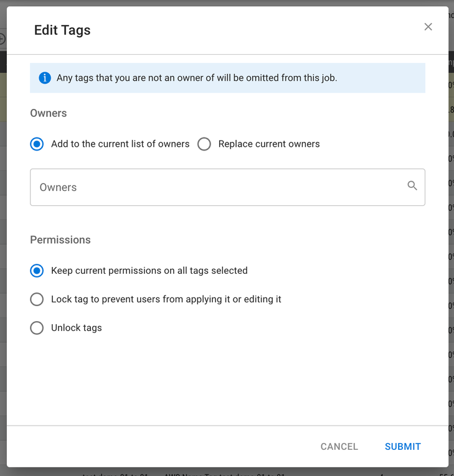The image size is (454, 476).
Task: Click the Permissions section heading
Action: coord(60,240)
